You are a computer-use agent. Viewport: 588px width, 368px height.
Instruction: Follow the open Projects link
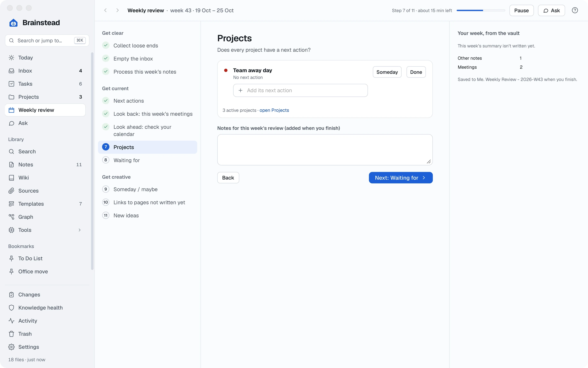click(x=274, y=110)
